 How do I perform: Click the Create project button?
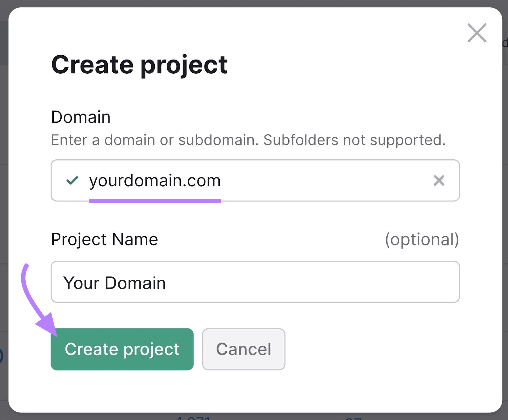click(x=122, y=349)
